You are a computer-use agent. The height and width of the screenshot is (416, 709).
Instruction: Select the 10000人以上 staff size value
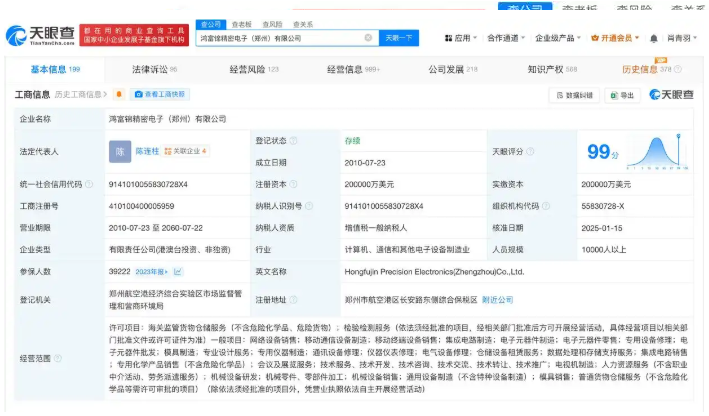(604, 250)
